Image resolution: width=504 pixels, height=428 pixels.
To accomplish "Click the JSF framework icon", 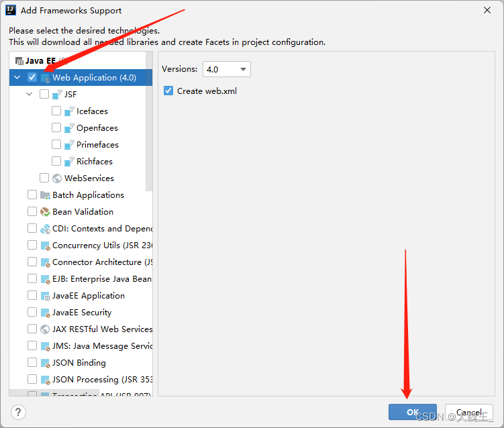I will pos(57,95).
